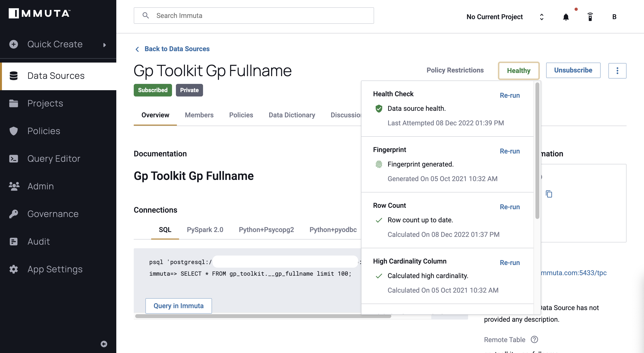
Task: Re-run the Health Check
Action: coord(510,95)
